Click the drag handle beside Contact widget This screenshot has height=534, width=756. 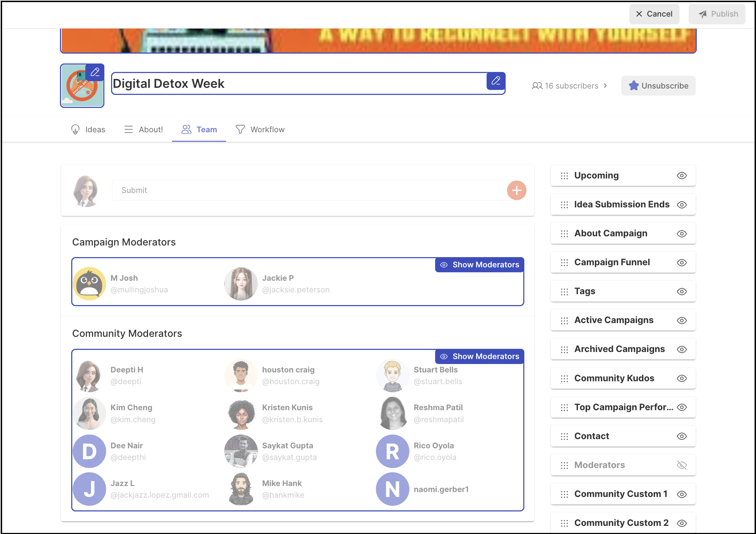(x=565, y=436)
